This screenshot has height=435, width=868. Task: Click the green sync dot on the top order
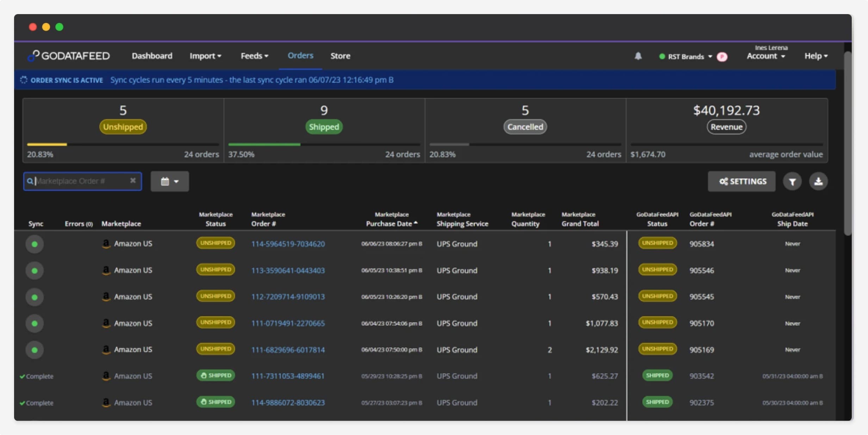pos(34,244)
